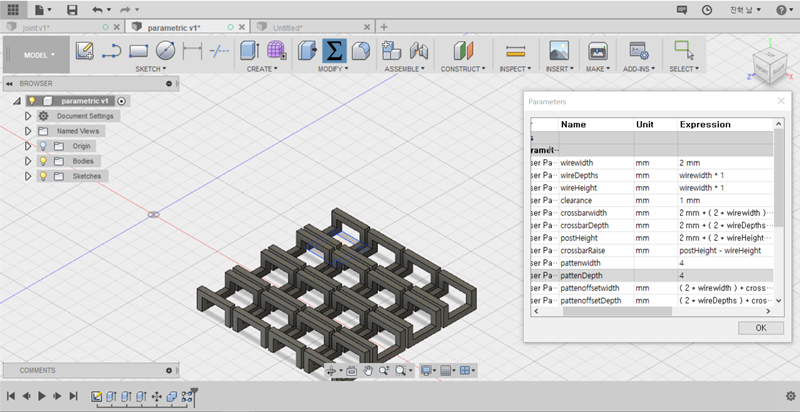The height and width of the screenshot is (412, 800).
Task: Click the Save disk icon
Action: pos(72,10)
